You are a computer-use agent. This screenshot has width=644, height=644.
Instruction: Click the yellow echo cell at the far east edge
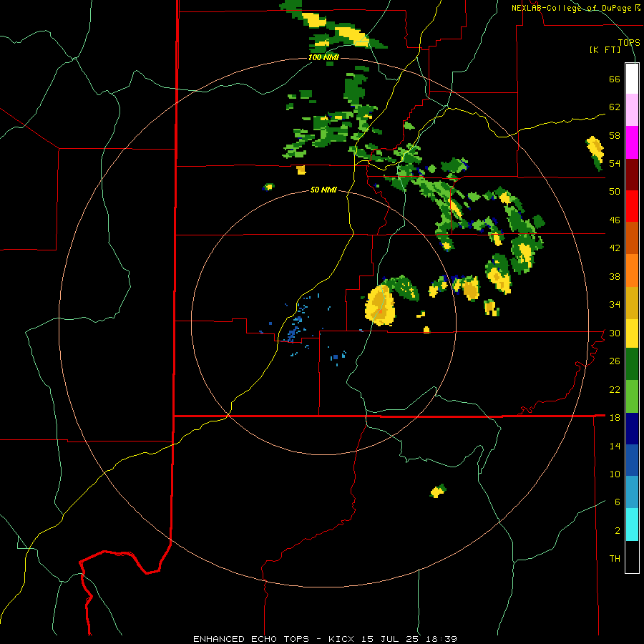pyautogui.click(x=595, y=152)
